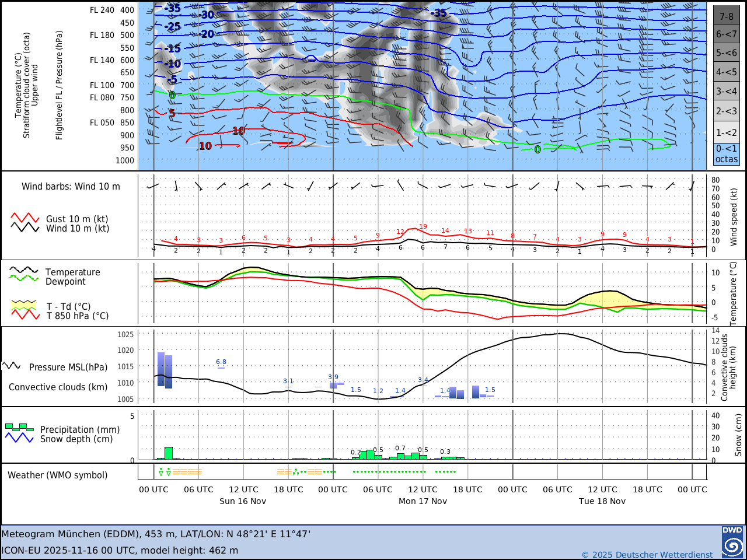Click the 12 UTC label above Sun 16 Nov
747x560 pixels.
click(243, 489)
